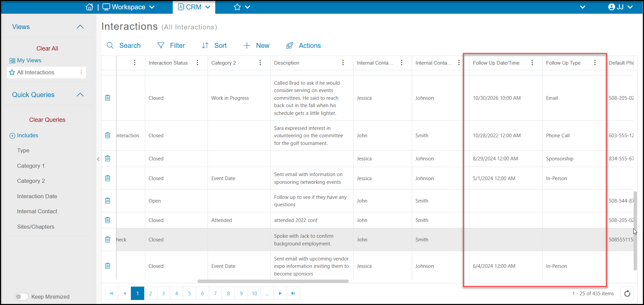This screenshot has height=305, width=644.
Task: Delete the Spoke with Jack row
Action: click(x=108, y=239)
